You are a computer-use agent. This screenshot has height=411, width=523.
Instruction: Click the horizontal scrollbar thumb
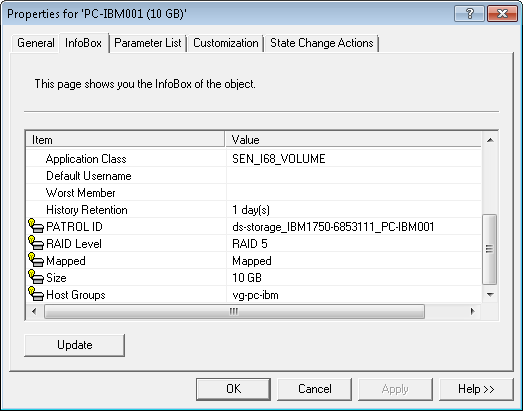(x=234, y=312)
